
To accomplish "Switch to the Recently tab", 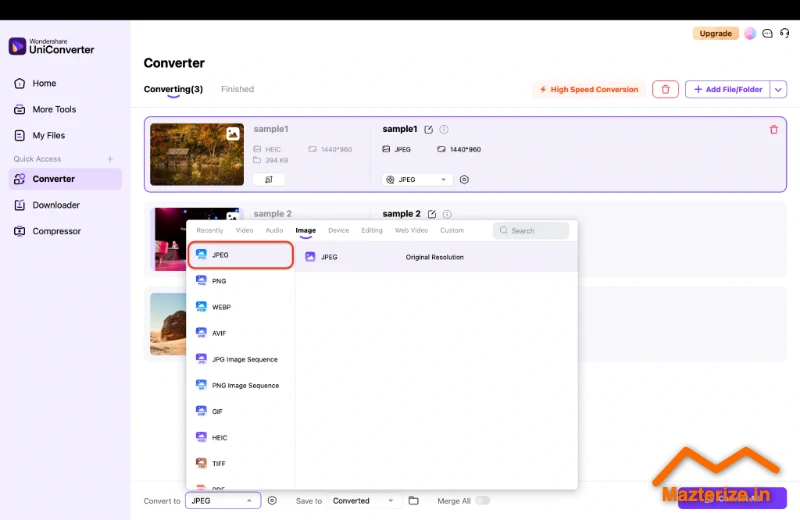I will 210,230.
